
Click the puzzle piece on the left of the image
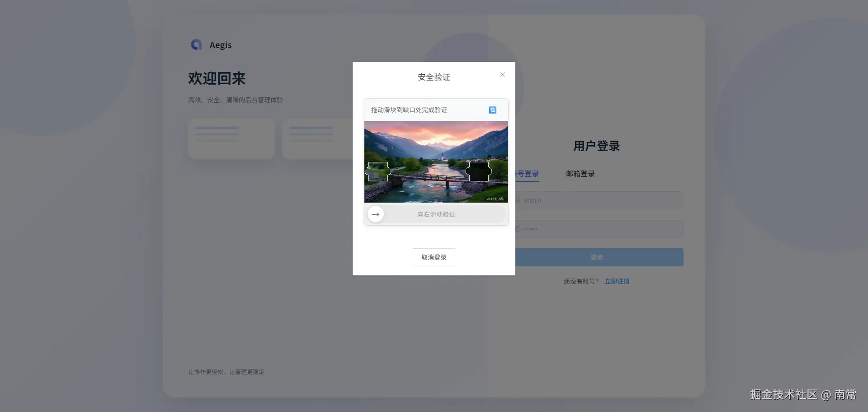(x=378, y=171)
